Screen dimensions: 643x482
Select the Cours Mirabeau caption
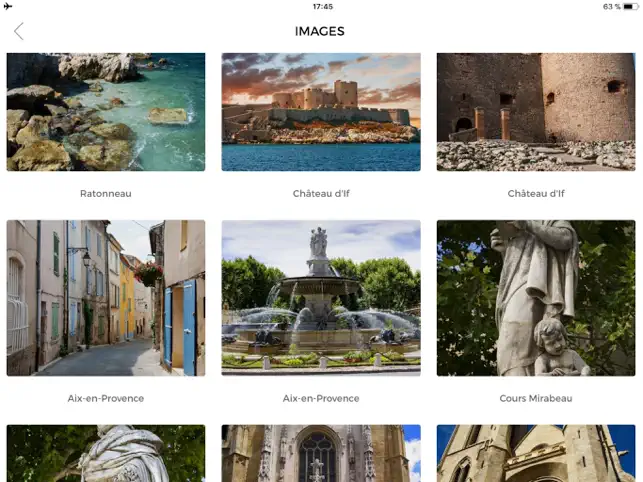click(536, 398)
